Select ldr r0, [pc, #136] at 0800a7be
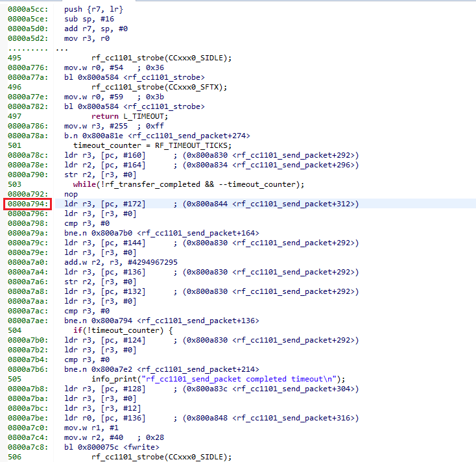The height and width of the screenshot is (462, 476). (x=211, y=418)
